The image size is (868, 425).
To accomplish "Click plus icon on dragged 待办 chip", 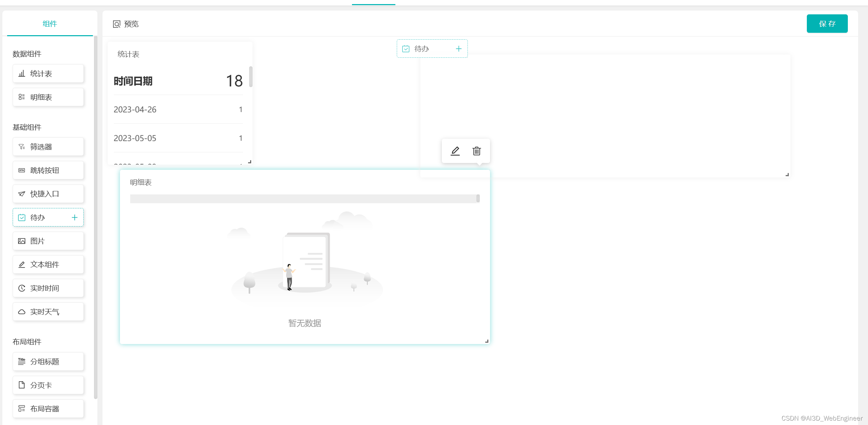I will (459, 49).
